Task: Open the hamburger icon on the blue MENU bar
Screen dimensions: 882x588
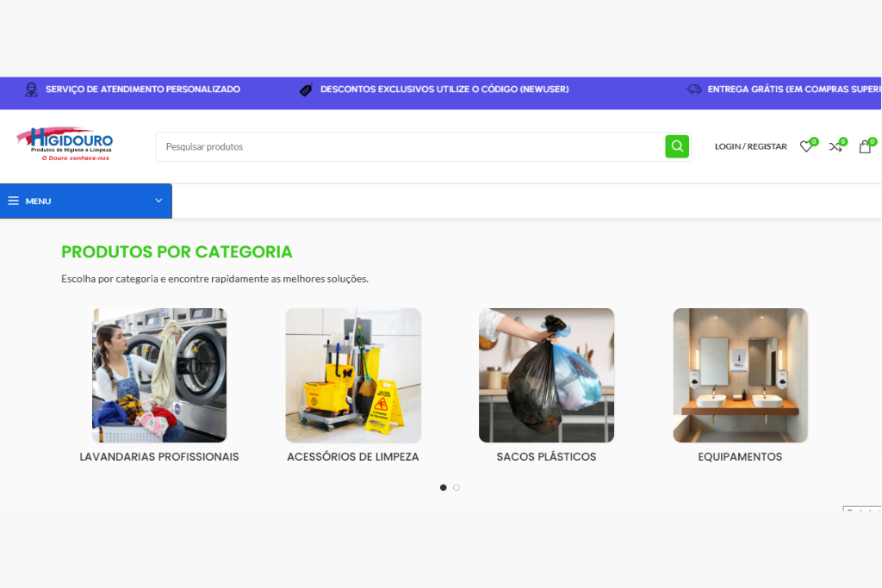Action: coord(13,201)
